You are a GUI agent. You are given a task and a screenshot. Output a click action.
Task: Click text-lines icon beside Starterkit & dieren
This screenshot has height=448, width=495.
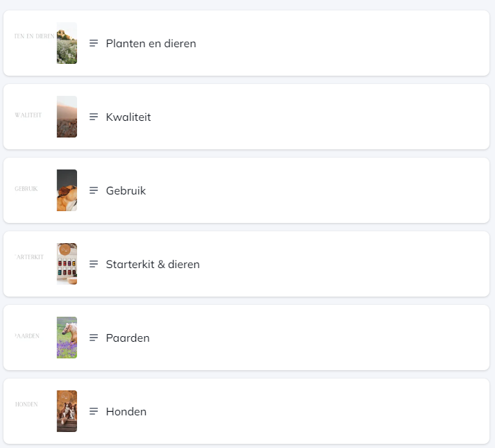94,264
